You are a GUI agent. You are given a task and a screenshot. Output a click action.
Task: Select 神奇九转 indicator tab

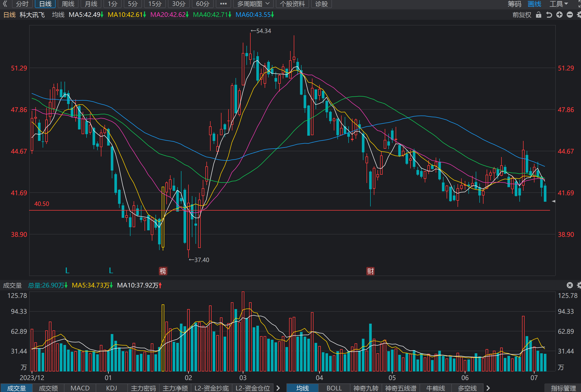[x=366, y=388]
